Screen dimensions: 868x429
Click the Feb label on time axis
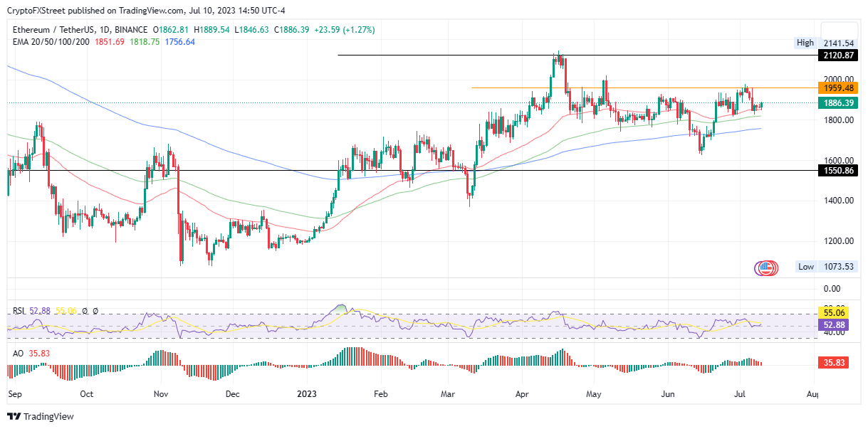point(380,393)
